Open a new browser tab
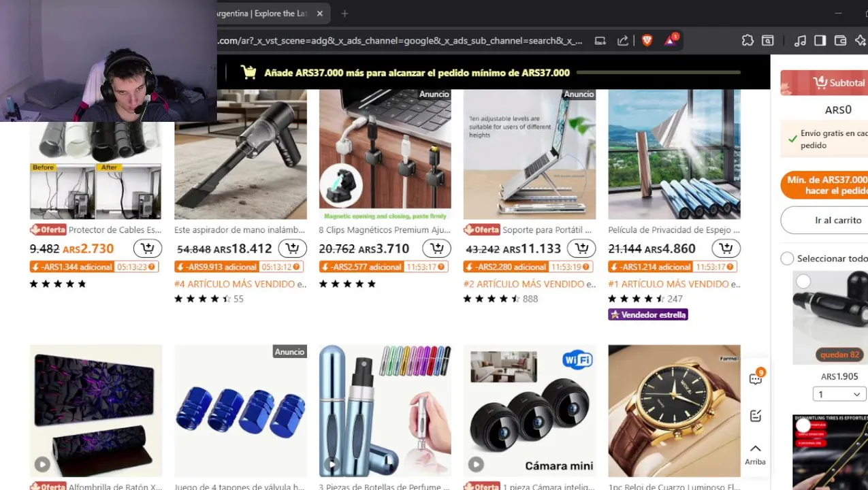868x490 pixels. tap(344, 14)
